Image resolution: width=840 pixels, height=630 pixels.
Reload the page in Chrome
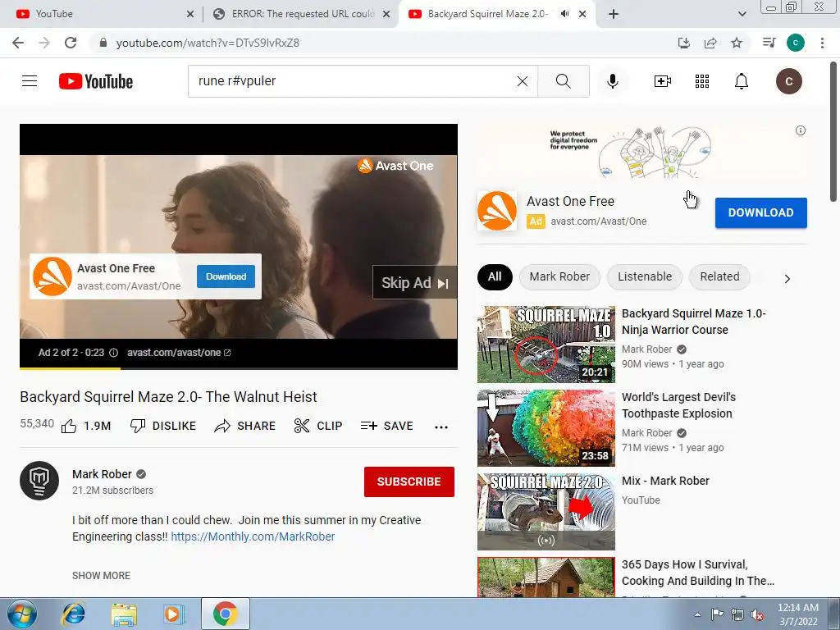click(x=71, y=43)
